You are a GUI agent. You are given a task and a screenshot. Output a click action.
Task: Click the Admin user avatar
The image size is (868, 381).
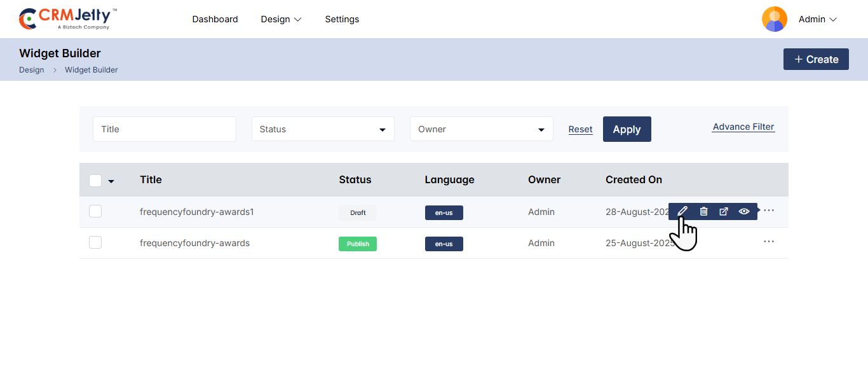click(x=774, y=19)
